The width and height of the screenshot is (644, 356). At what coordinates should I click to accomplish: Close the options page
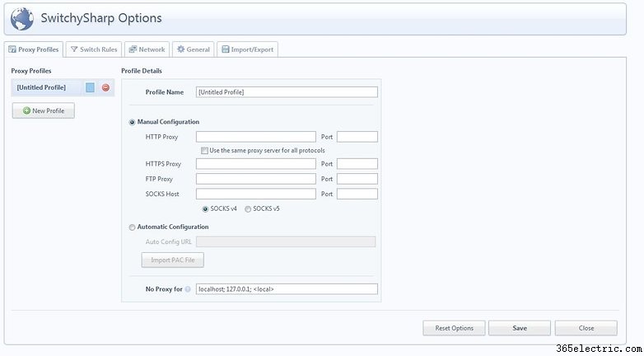point(586,328)
